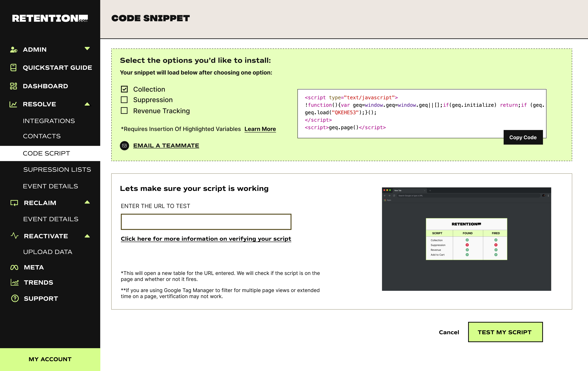Open the Contacts page

tap(42, 136)
